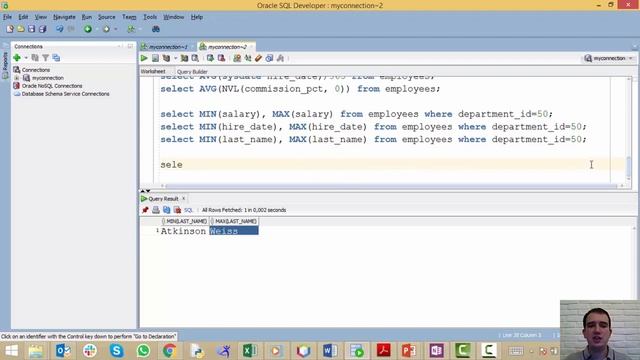The image size is (640, 360).
Task: Click the worksheet vertical scrollbar thumb
Action: click(x=629, y=167)
